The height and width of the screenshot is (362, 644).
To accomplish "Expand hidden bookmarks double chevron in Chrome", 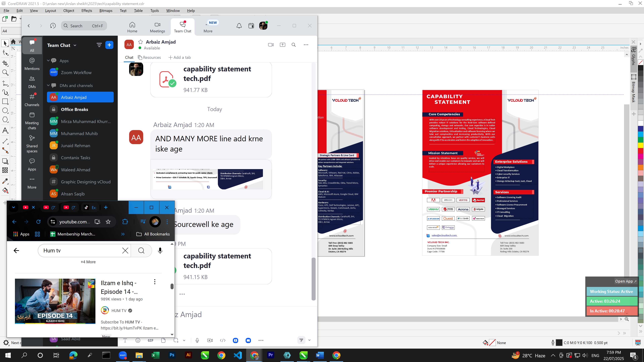I will tap(123, 234).
